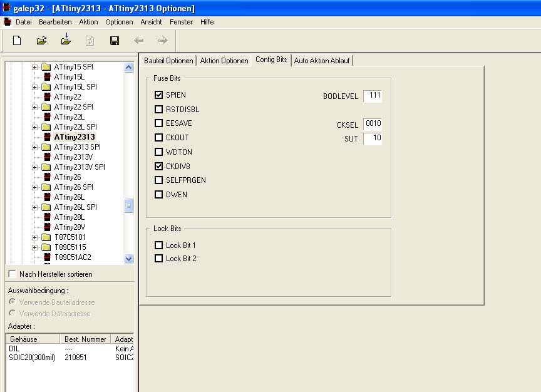The width and height of the screenshot is (541, 392).
Task: Select the Config Bits tab
Action: point(271,59)
